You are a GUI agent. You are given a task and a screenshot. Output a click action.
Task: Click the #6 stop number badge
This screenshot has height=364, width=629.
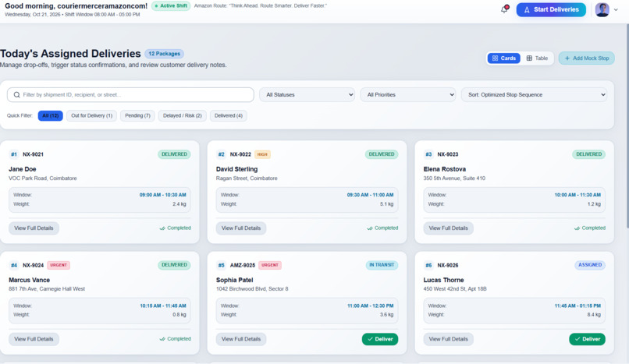point(428,265)
